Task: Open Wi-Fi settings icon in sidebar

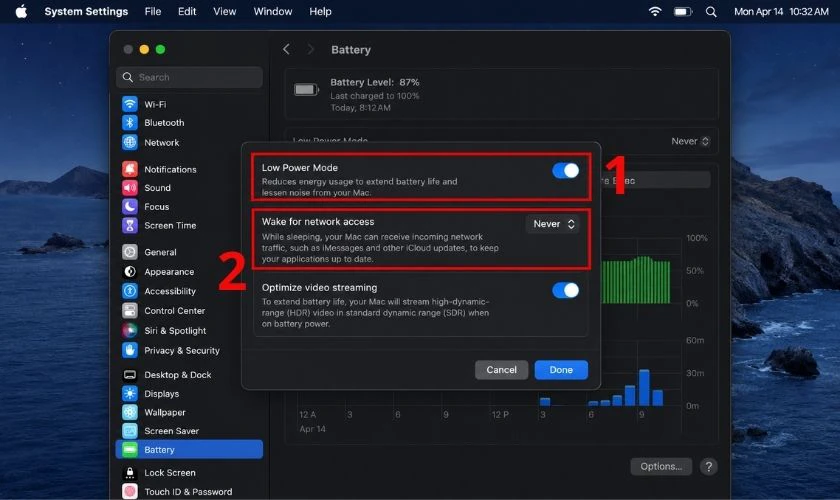Action: pos(130,104)
